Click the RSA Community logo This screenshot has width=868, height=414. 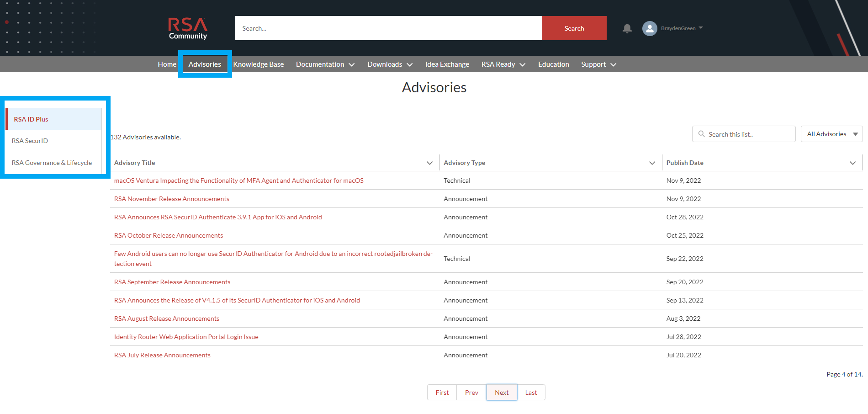point(188,28)
